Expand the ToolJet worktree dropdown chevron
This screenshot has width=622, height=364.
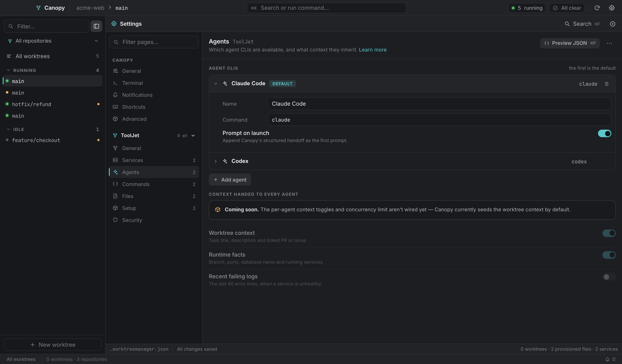pyautogui.click(x=193, y=136)
